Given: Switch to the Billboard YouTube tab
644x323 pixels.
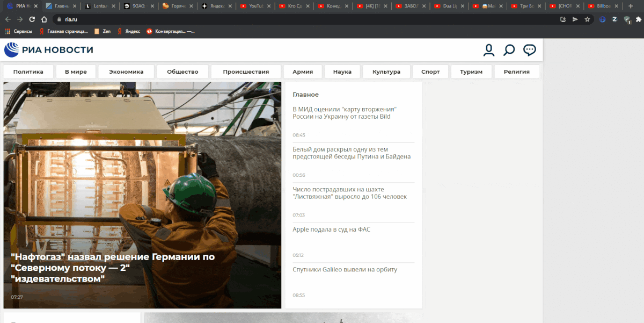Looking at the screenshot, I should pos(603,6).
